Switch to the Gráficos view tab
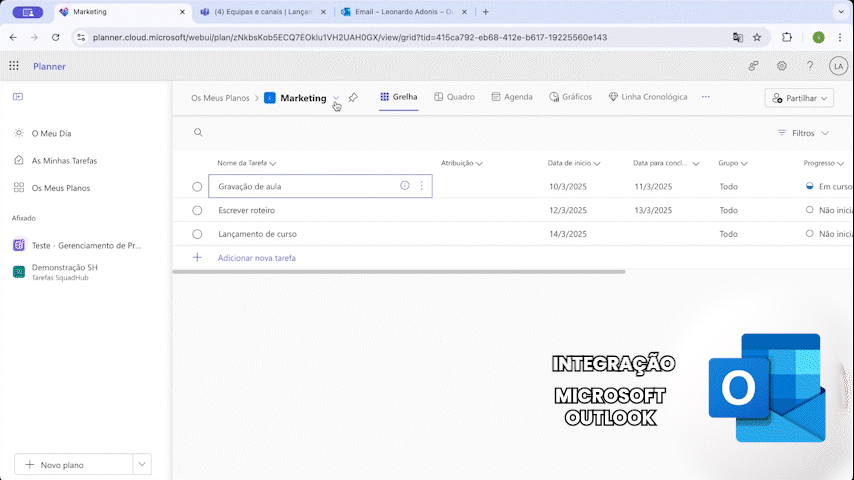The width and height of the screenshot is (854, 480). 570,97
